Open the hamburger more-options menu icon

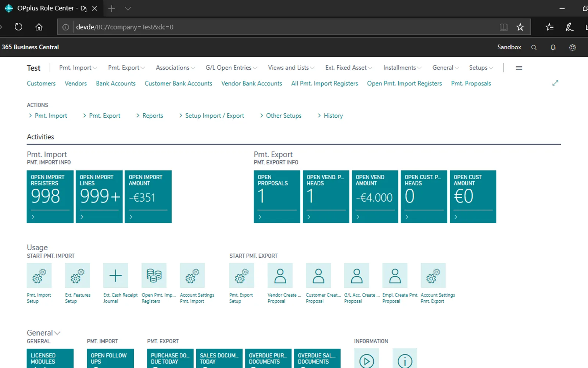519,68
